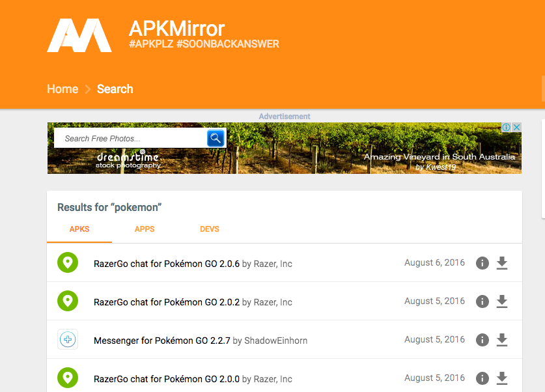Switch to the DEVS tab
545x392 pixels.
(x=209, y=229)
